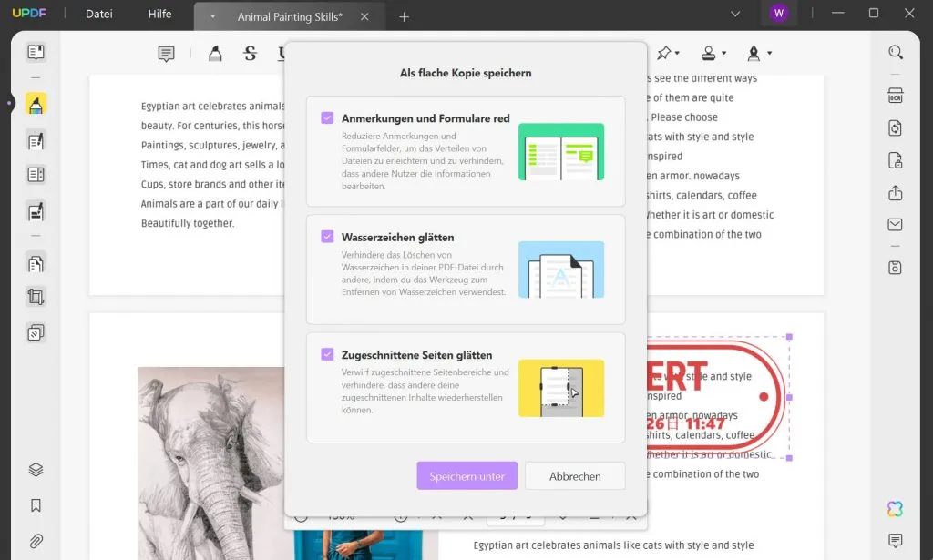Open the Search tool in right sidebar

(x=895, y=52)
